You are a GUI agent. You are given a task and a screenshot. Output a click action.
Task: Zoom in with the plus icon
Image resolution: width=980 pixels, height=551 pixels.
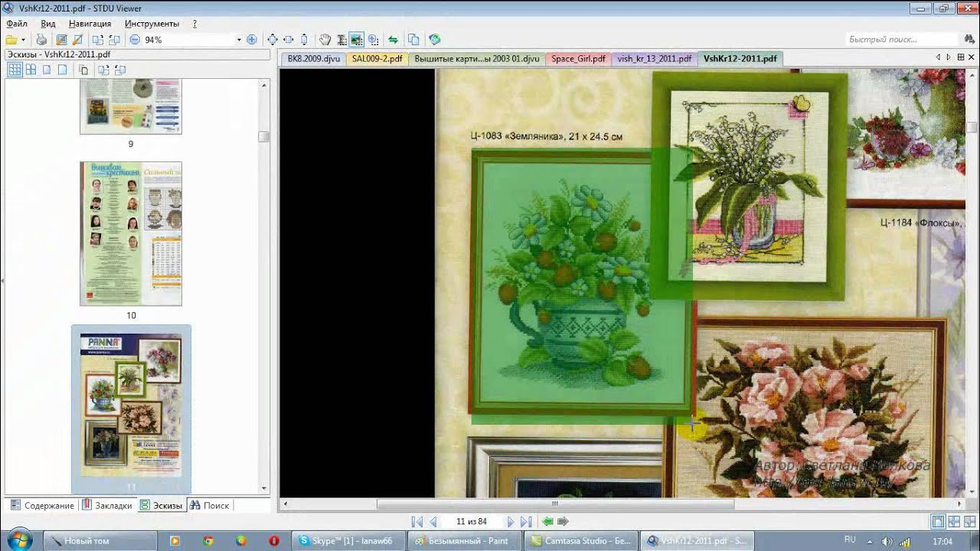251,40
